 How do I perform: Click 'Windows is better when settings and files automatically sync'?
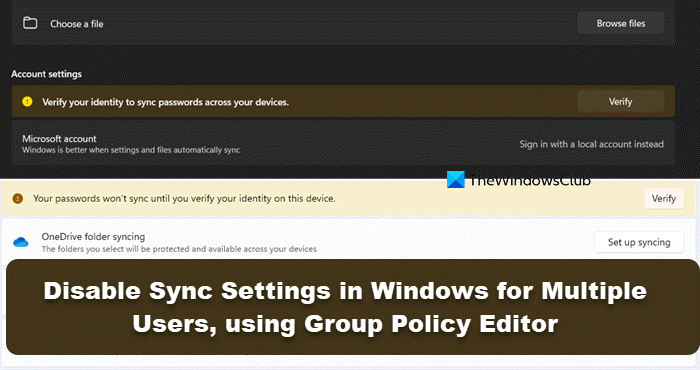pyautogui.click(x=131, y=150)
